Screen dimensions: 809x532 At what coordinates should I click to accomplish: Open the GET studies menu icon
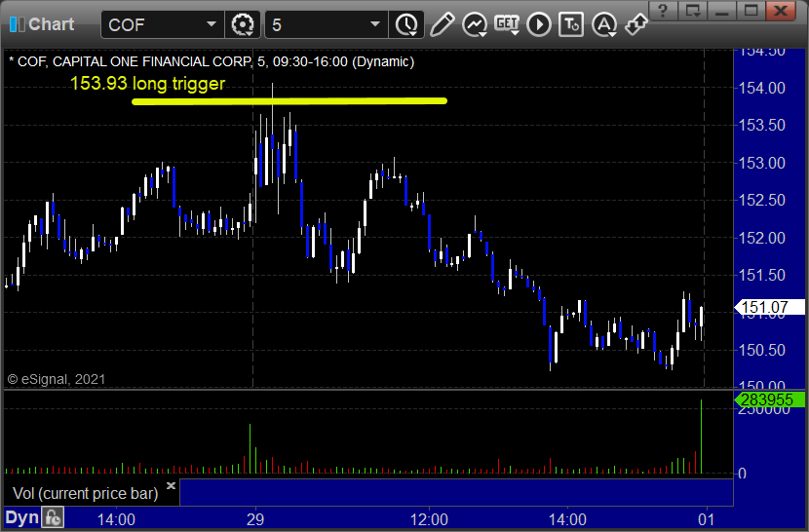click(507, 24)
